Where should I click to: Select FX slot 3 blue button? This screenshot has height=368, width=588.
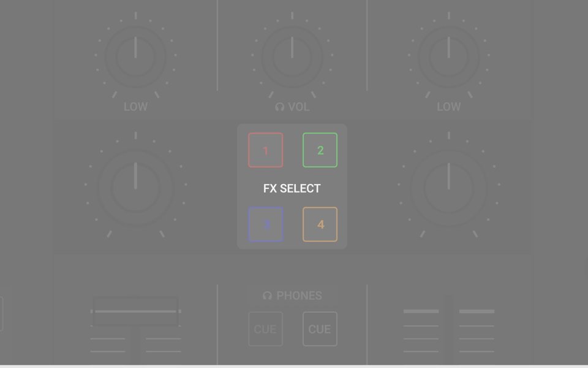pos(265,224)
